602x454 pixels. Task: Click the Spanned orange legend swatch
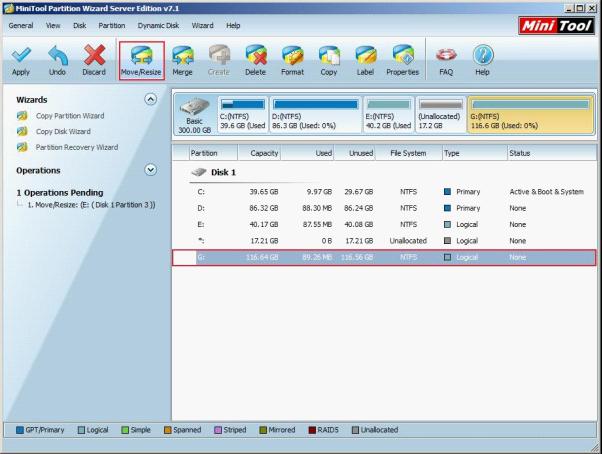[167, 430]
